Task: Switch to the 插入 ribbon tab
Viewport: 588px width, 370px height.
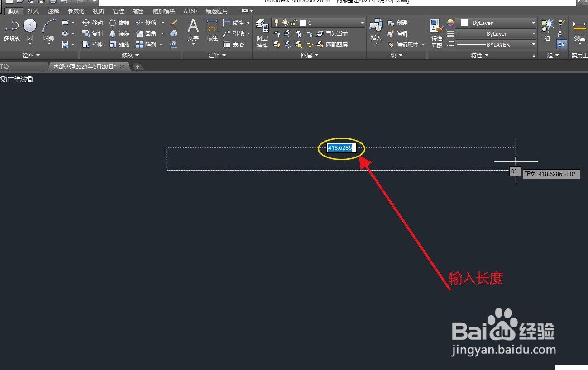Action: [33, 11]
